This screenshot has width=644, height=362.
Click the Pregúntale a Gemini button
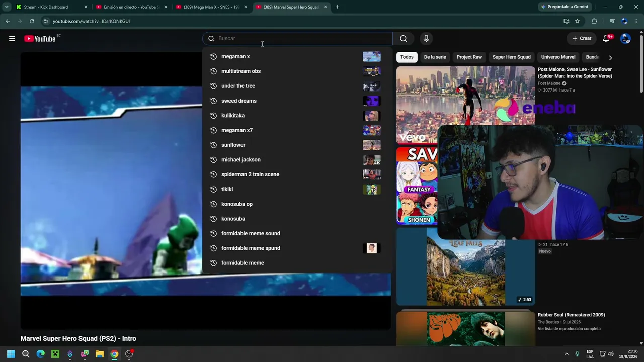(x=564, y=7)
